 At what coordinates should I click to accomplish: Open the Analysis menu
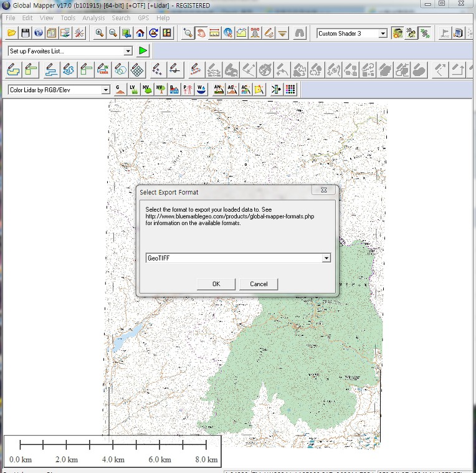click(x=93, y=18)
